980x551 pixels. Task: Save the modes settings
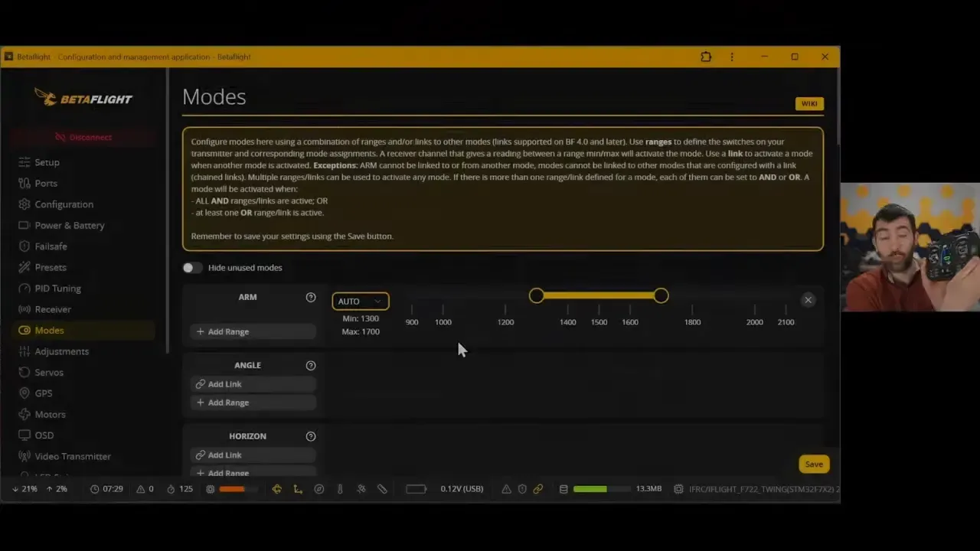tap(814, 464)
